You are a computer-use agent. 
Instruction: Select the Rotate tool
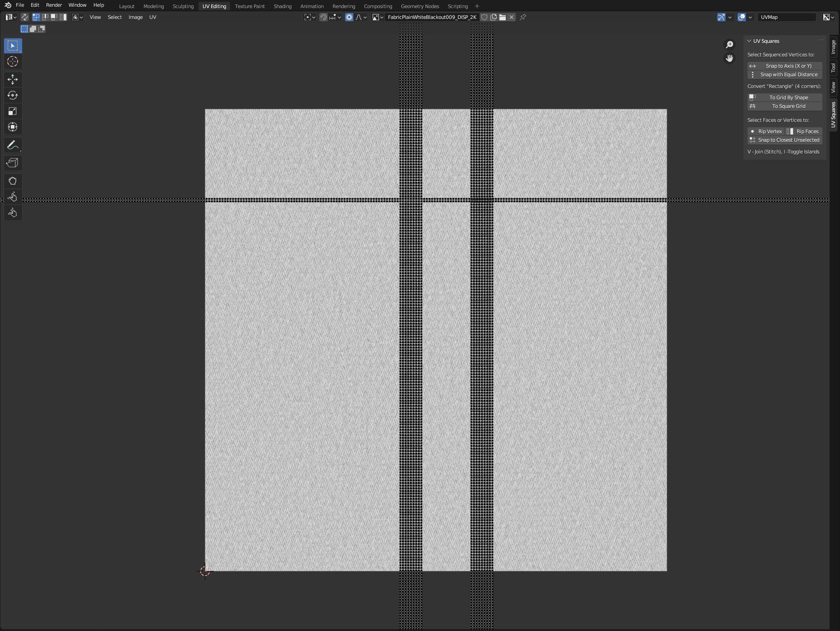13,95
